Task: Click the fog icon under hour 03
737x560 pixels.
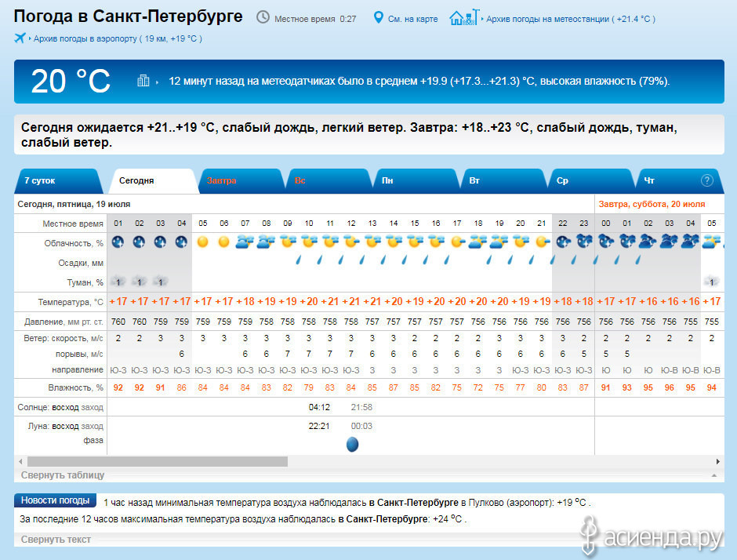Action: coord(161,282)
